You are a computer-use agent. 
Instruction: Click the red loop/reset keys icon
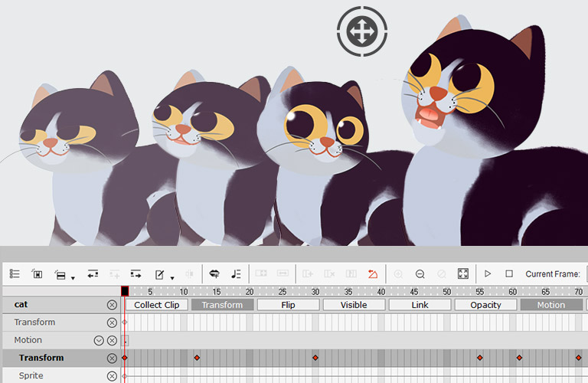click(373, 273)
